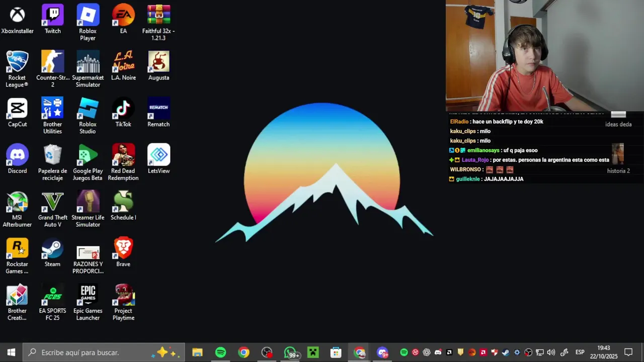This screenshot has width=644, height=362.
Task: Click the Steam system tray icon
Action: pos(506,352)
